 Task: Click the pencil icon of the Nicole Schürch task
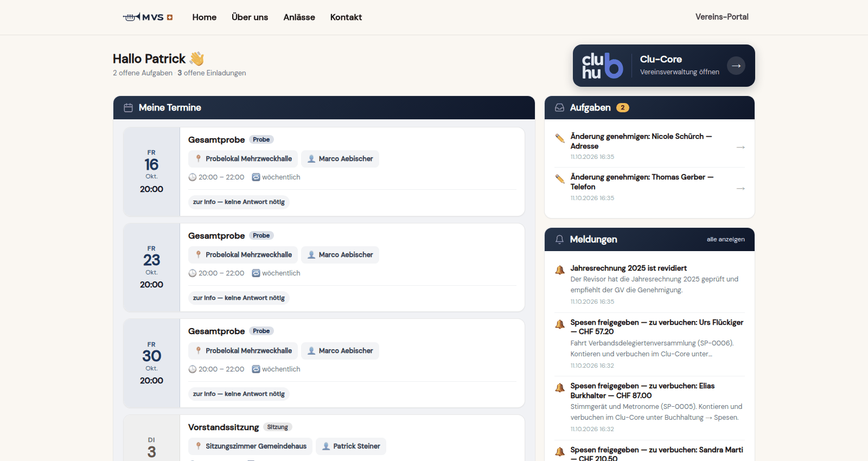pos(560,138)
